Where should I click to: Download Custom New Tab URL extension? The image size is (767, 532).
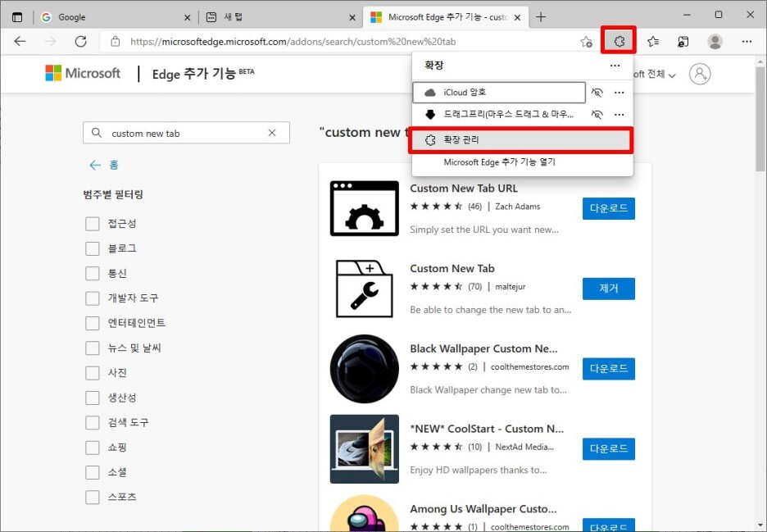coord(609,208)
